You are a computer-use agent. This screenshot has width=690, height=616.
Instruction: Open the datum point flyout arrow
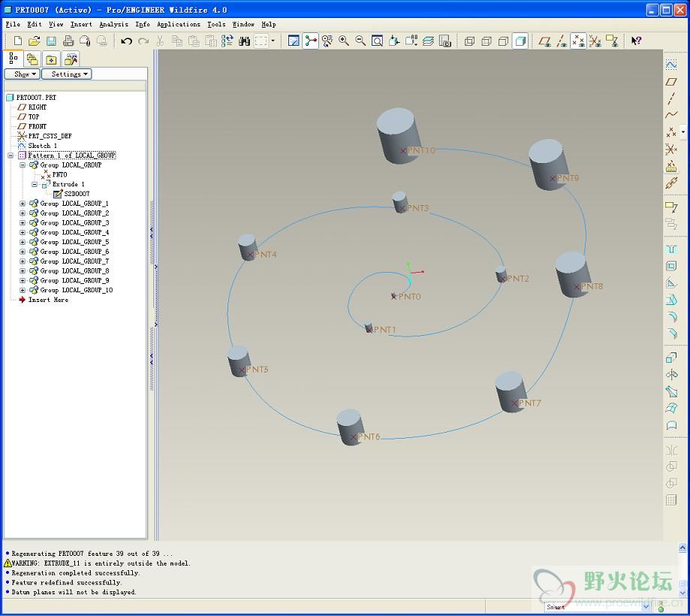pos(683,131)
